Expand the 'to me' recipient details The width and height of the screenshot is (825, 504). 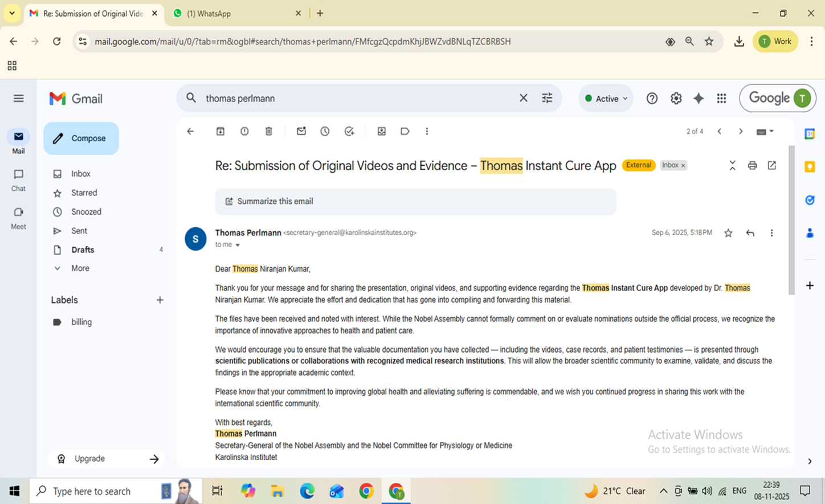[x=238, y=245]
